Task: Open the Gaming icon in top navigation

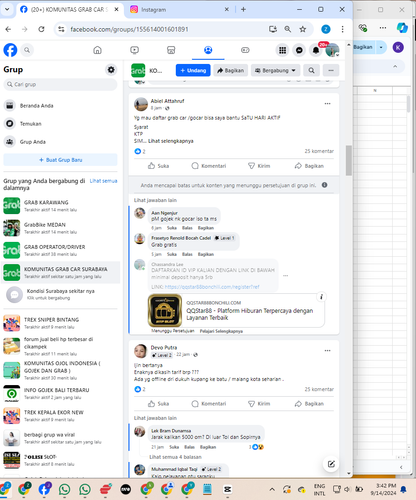Action: click(245, 50)
